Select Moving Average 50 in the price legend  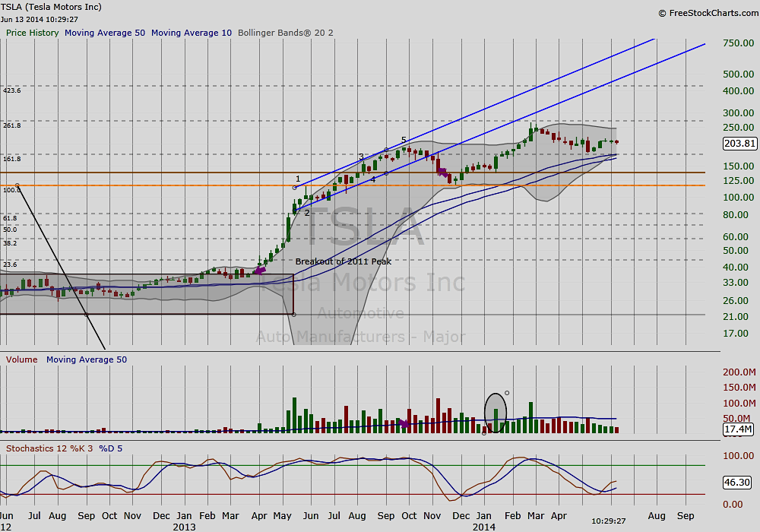point(105,33)
